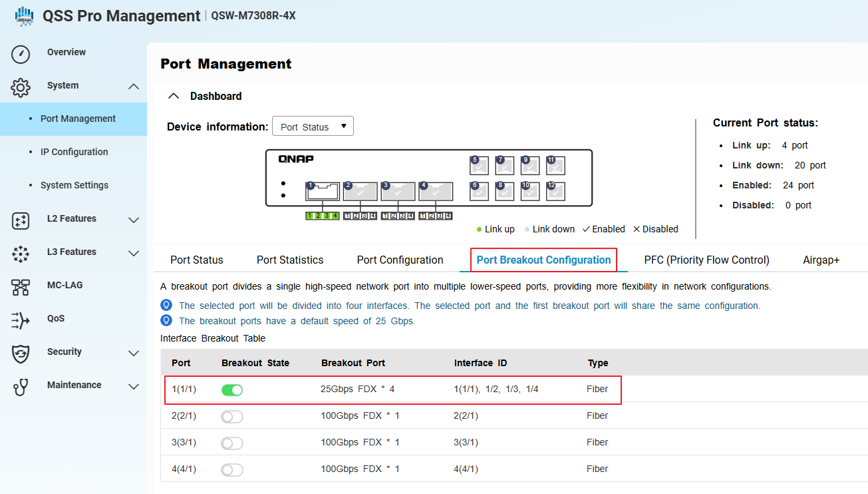Click the System gear icon
Image resolution: width=868 pixels, height=494 pixels.
(21, 87)
